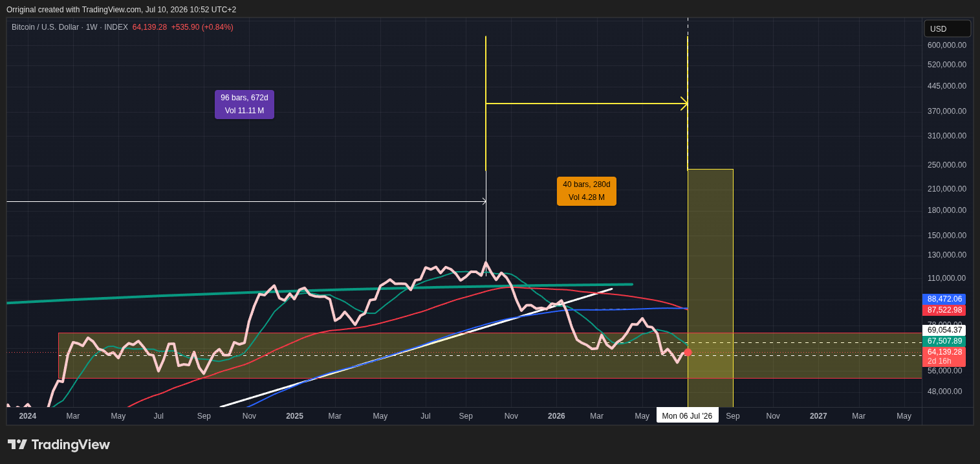Click the red dot at current price
The image size is (980, 464).
[688, 352]
